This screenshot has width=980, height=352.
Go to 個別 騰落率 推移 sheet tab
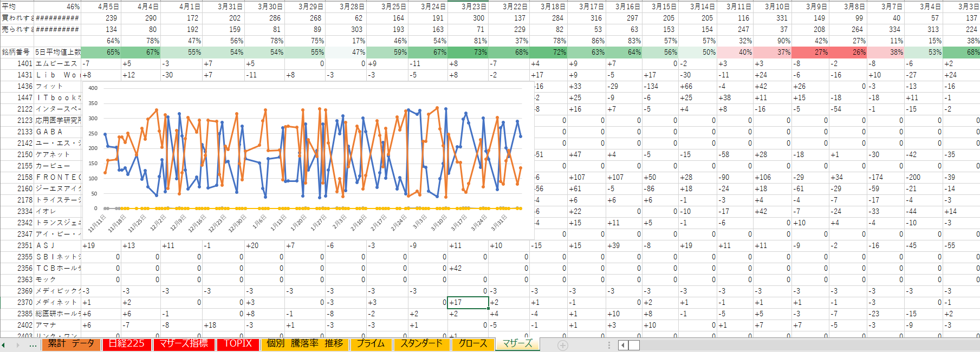click(304, 344)
